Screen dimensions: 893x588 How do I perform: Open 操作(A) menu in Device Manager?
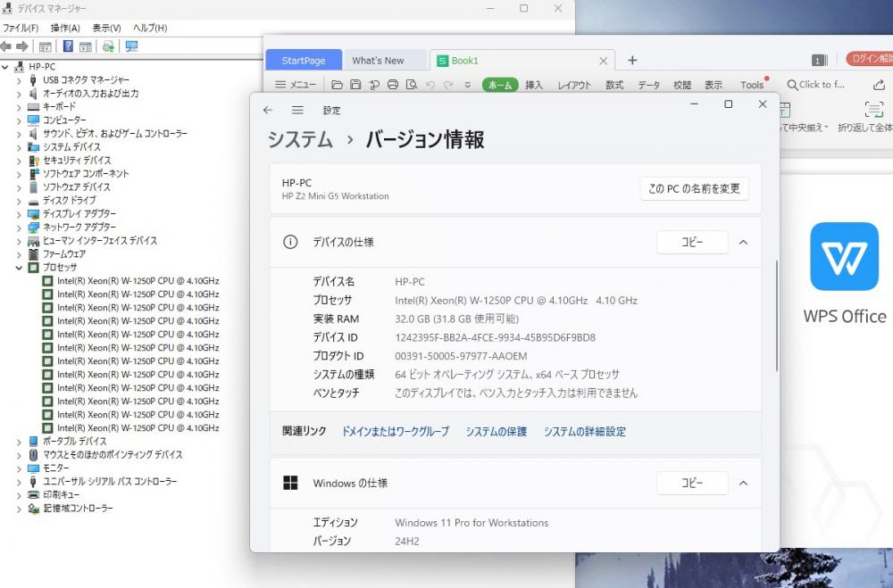click(x=65, y=28)
